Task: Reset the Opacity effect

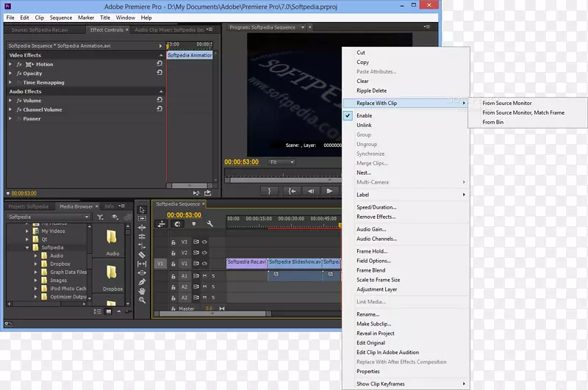Action: coord(159,73)
